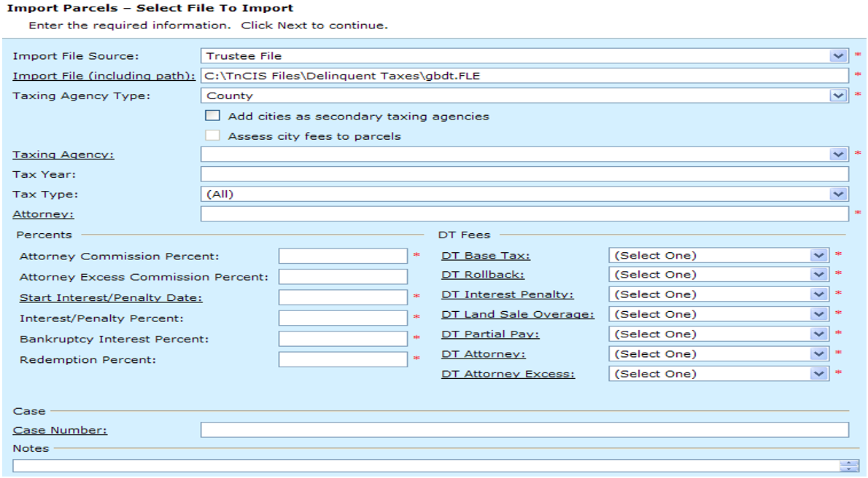Open the DT Attorney Excess link
868x478 pixels.
click(508, 374)
